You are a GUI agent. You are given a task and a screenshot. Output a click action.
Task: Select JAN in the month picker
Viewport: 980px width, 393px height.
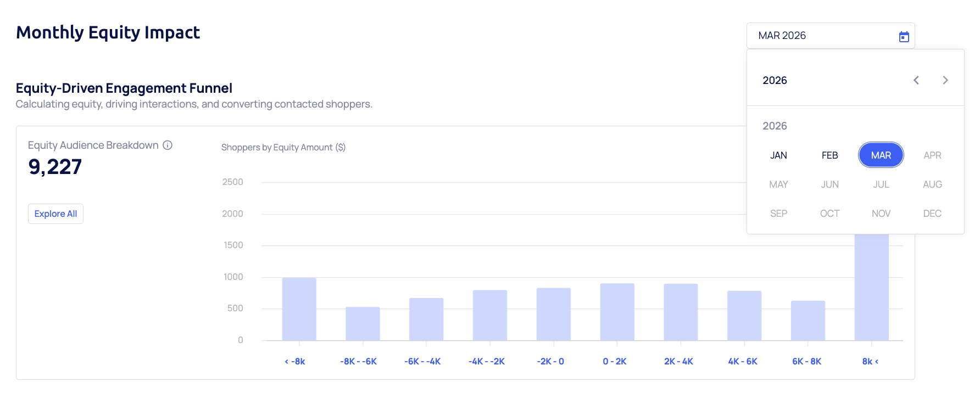coord(778,155)
